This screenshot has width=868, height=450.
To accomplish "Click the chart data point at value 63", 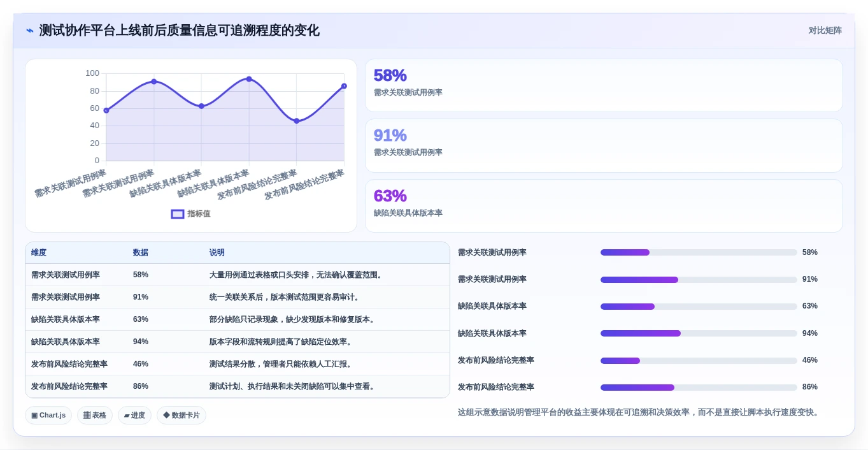I will 201,106.
